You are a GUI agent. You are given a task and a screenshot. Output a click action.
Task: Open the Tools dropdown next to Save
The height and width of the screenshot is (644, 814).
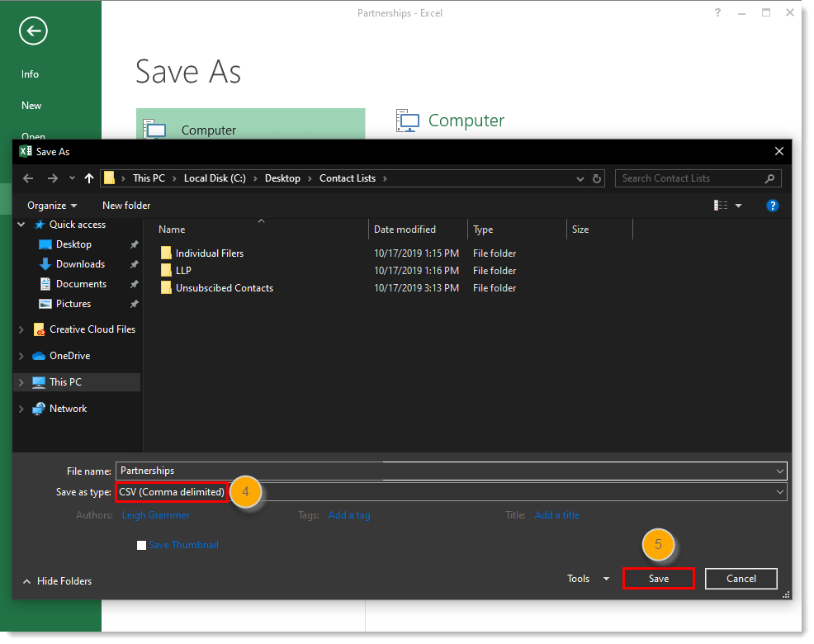point(587,579)
